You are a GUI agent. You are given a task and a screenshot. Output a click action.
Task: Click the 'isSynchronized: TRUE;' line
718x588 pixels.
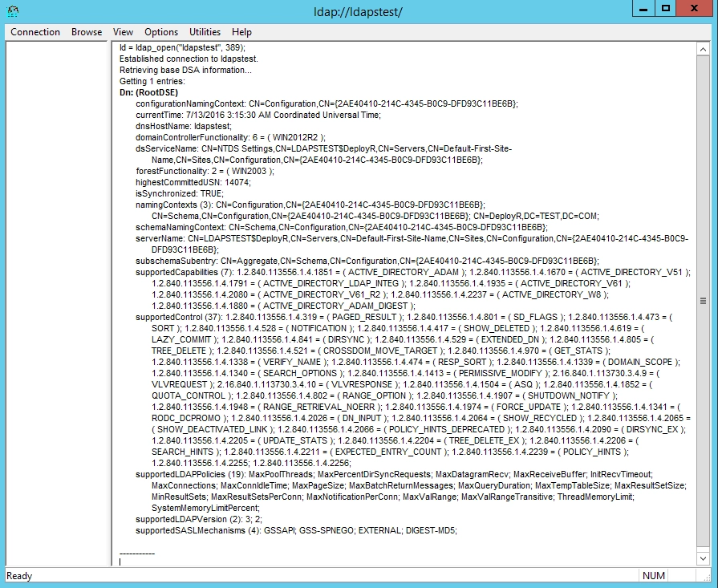tap(180, 193)
